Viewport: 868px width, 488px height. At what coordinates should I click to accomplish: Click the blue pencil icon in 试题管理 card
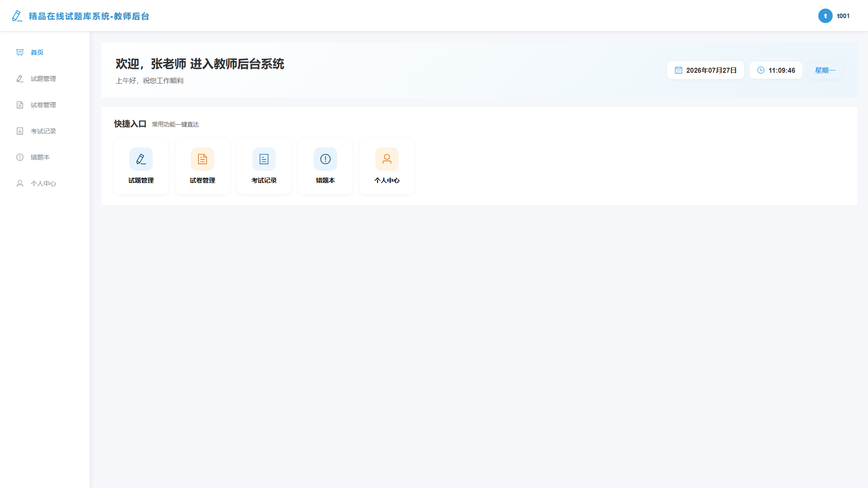pos(141,159)
